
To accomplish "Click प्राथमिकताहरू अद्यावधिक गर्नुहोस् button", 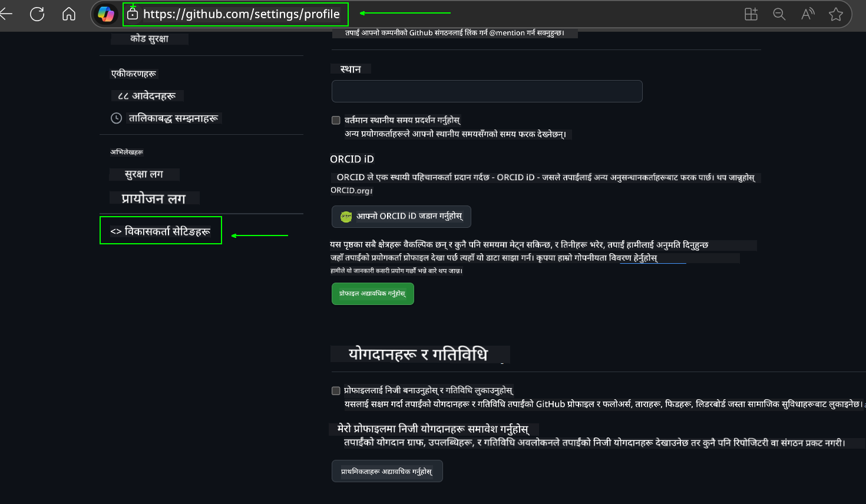I will click(387, 471).
